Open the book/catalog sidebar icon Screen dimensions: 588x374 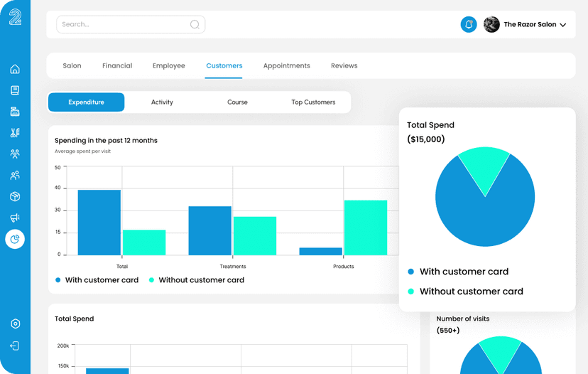[15, 90]
